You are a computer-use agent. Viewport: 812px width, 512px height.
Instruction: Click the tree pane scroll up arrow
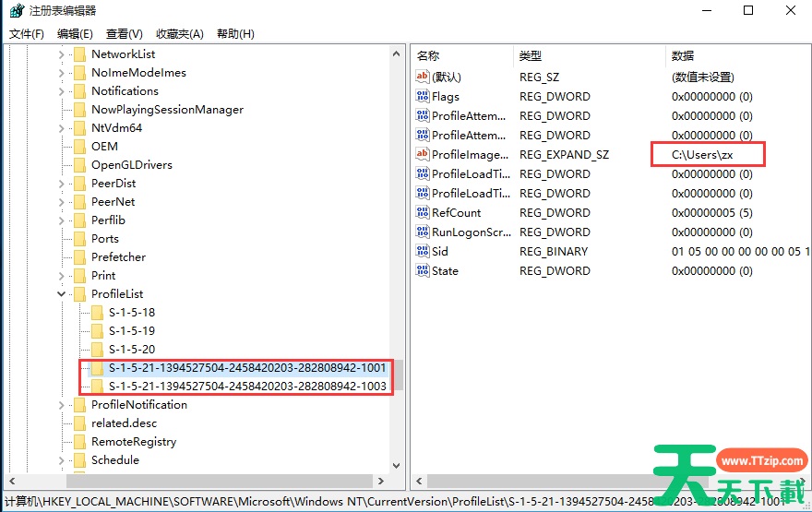pyautogui.click(x=396, y=54)
